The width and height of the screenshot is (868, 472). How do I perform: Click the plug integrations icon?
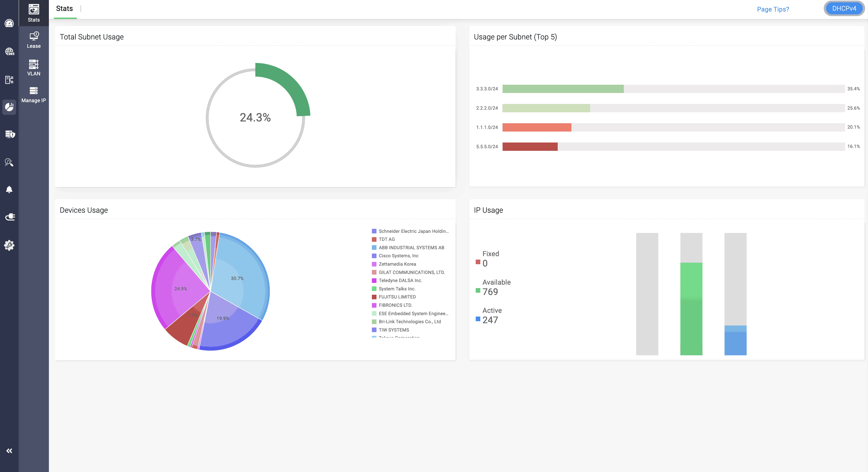(x=9, y=217)
